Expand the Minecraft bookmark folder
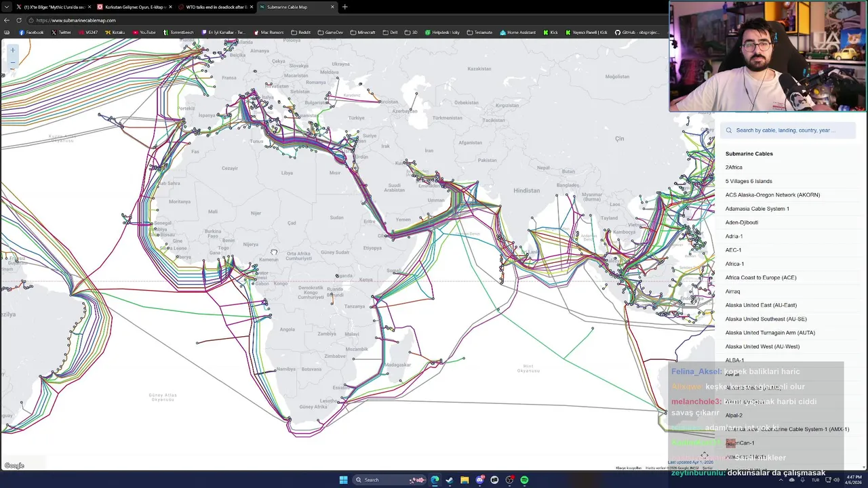The height and width of the screenshot is (488, 868). (x=363, y=33)
